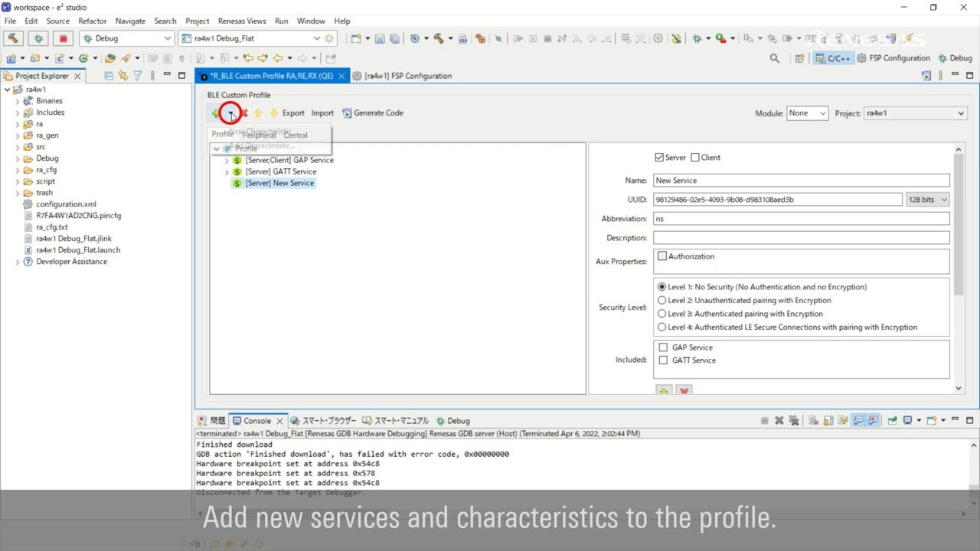Click the Clear Console icon
The height and width of the screenshot is (551, 980).
pos(814,421)
